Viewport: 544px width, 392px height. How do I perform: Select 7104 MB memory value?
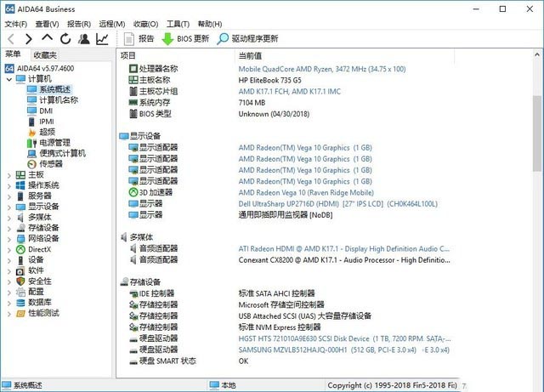(252, 103)
